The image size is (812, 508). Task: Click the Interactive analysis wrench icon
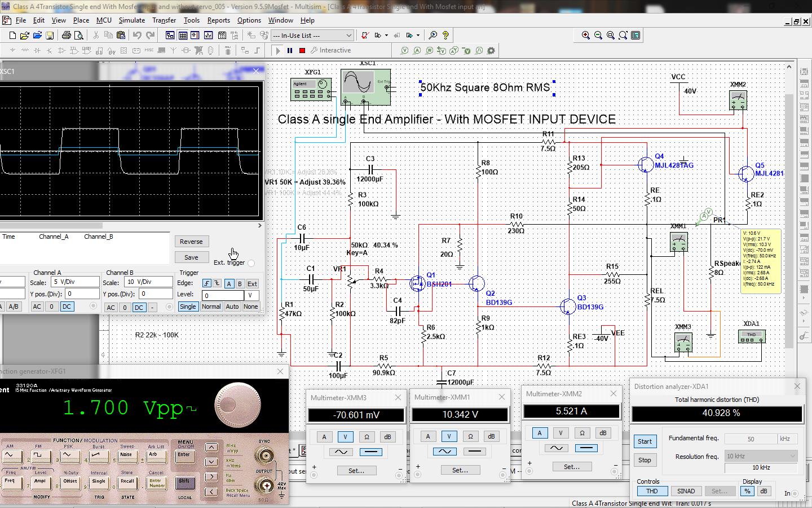pos(314,50)
